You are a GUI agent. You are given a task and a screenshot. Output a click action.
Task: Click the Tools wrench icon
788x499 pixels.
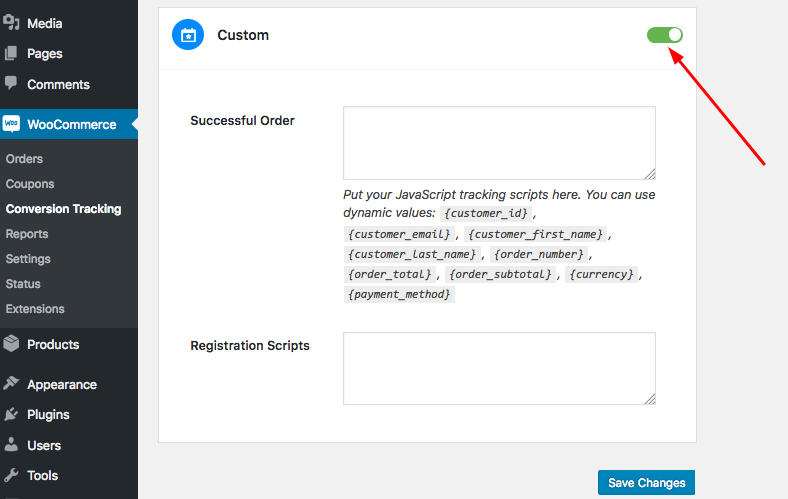tap(11, 475)
